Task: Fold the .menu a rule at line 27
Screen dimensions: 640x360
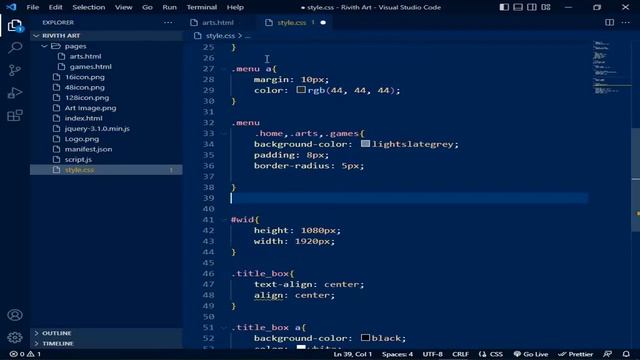Action: (x=224, y=69)
